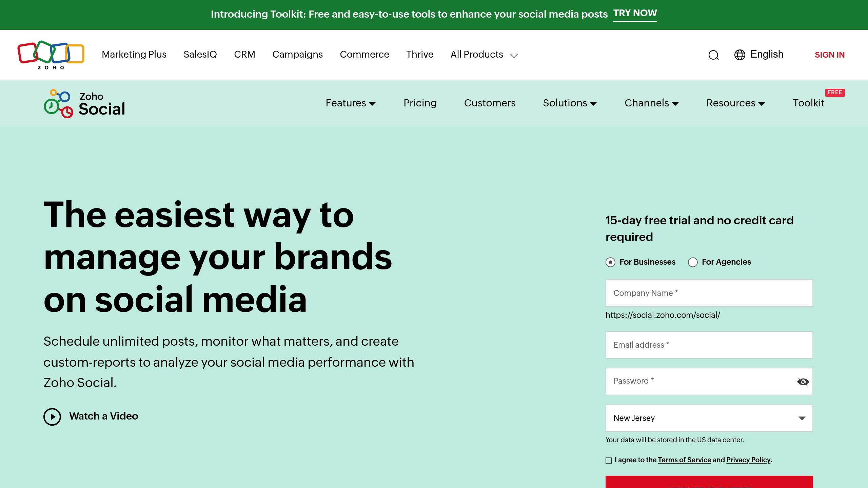Open CRM from top navigation

point(244,55)
